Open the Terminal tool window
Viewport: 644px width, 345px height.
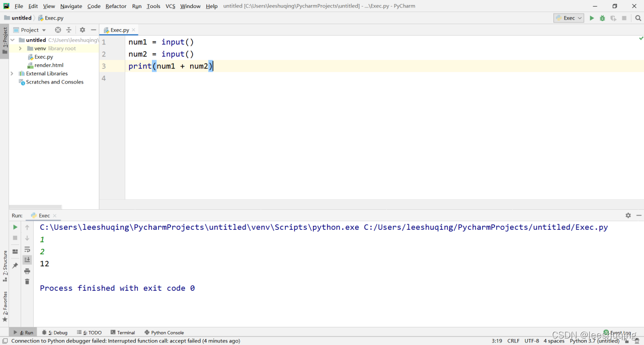tap(123, 332)
